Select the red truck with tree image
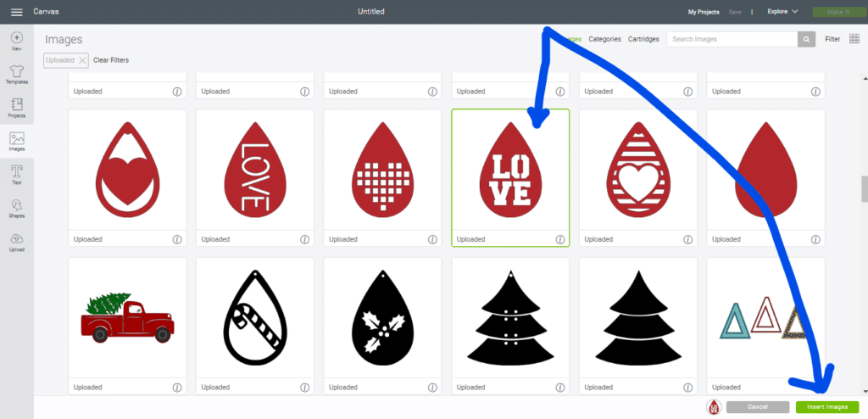 pyautogui.click(x=127, y=316)
